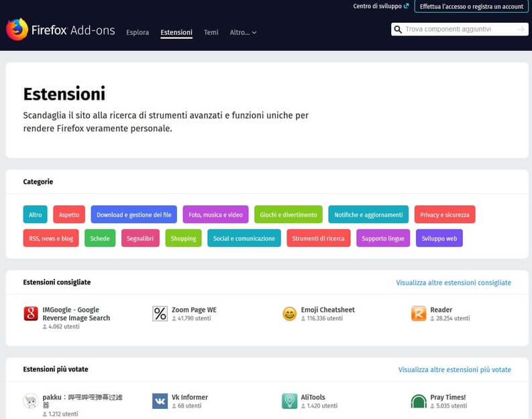Click the '116.336 utenti' text
Viewport: 532px width, 419px height.
point(325,318)
